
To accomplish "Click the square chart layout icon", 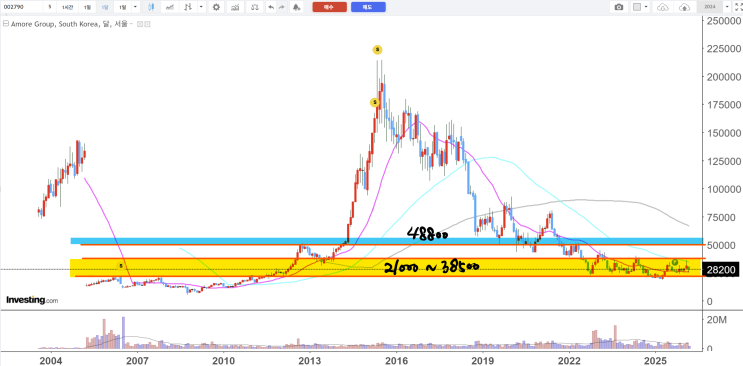I will coord(637,7).
